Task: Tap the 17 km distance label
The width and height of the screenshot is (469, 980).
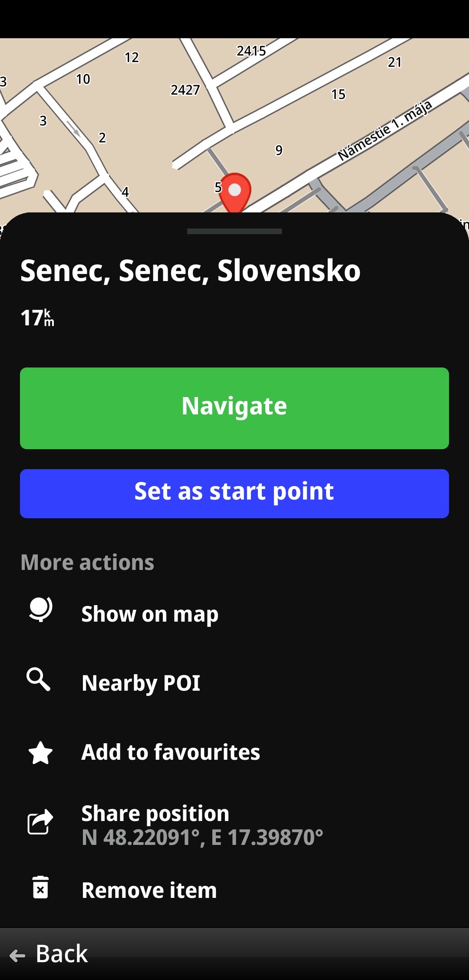Action: click(x=37, y=318)
